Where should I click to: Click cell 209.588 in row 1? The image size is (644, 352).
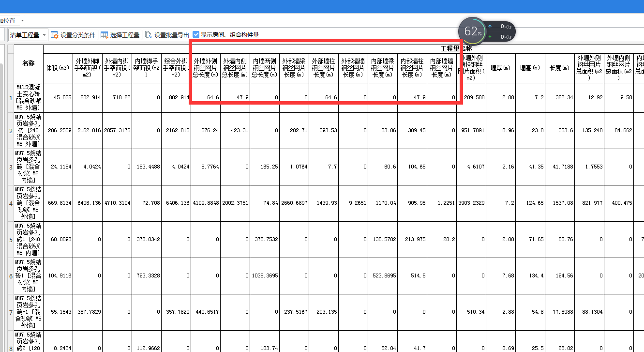[x=471, y=98]
